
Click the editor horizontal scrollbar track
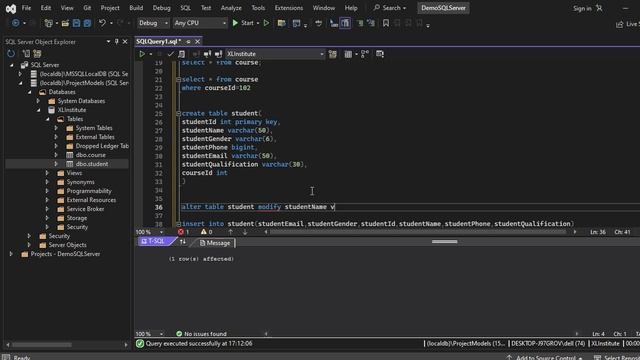click(x=418, y=232)
